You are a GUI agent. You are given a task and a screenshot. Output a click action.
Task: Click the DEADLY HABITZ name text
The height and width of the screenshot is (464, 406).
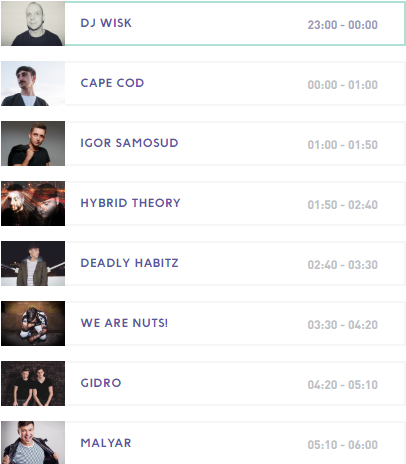129,263
